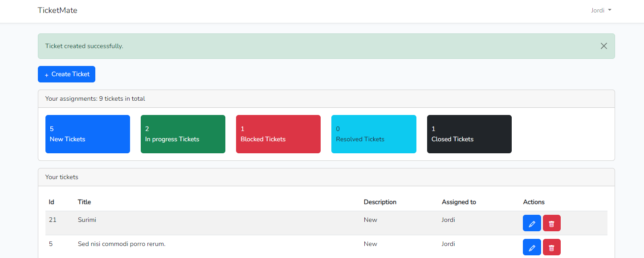Sort the table by the Id column

pyautogui.click(x=51, y=202)
